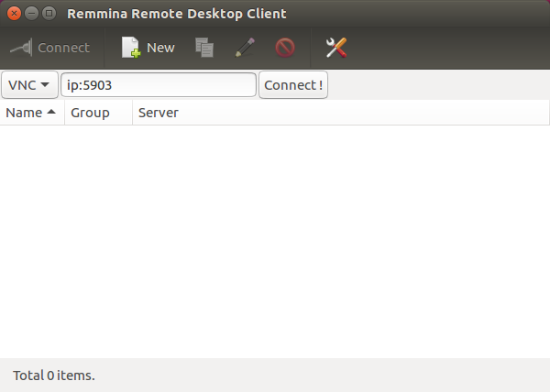This screenshot has height=392, width=550.
Task: Click the New connection profile button
Action: (148, 48)
